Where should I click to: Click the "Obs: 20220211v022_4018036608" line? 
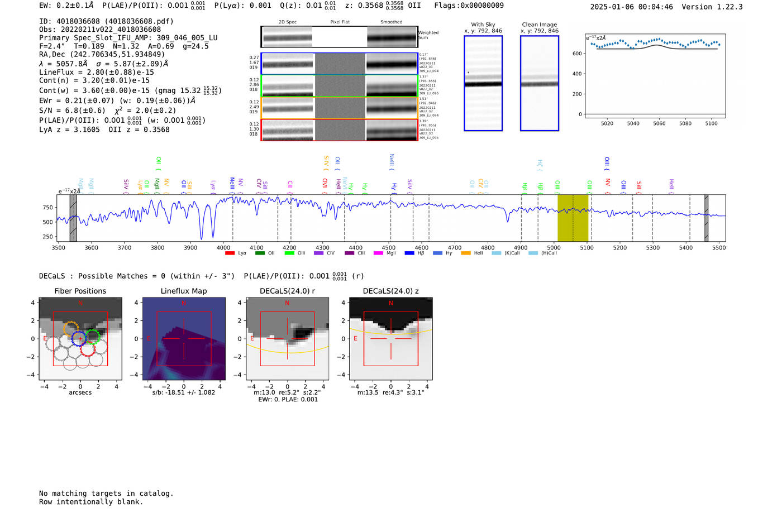click(x=100, y=30)
